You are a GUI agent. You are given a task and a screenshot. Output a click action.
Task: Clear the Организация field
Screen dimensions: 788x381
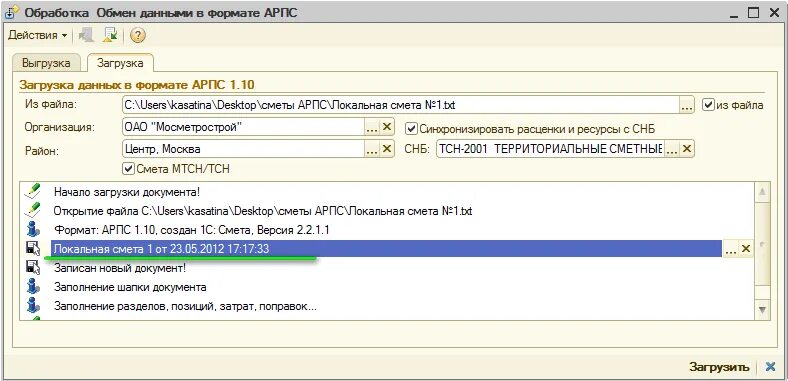point(386,128)
